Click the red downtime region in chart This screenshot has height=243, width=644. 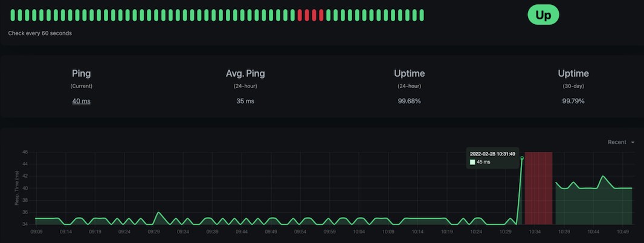538,187
